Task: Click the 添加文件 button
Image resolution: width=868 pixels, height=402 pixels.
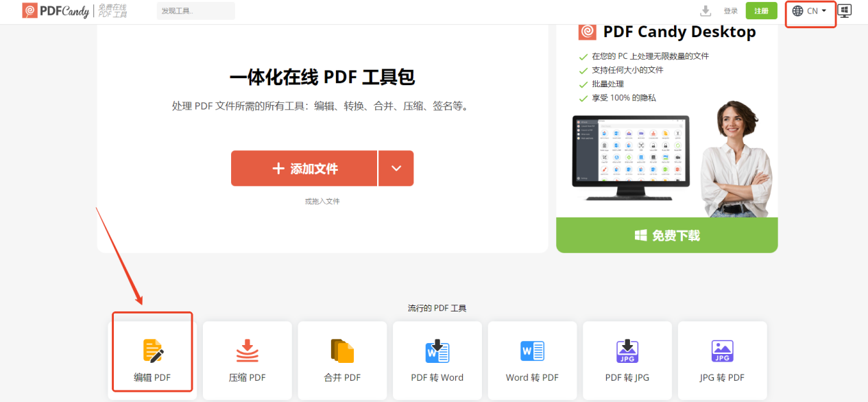Action: coord(304,168)
